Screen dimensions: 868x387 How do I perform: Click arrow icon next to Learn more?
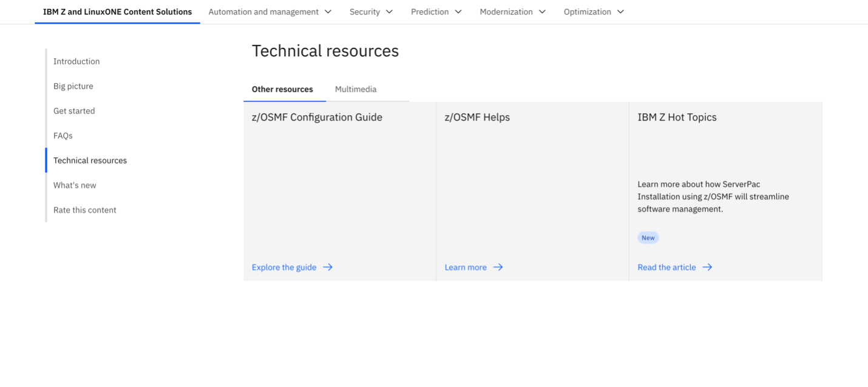498,268
